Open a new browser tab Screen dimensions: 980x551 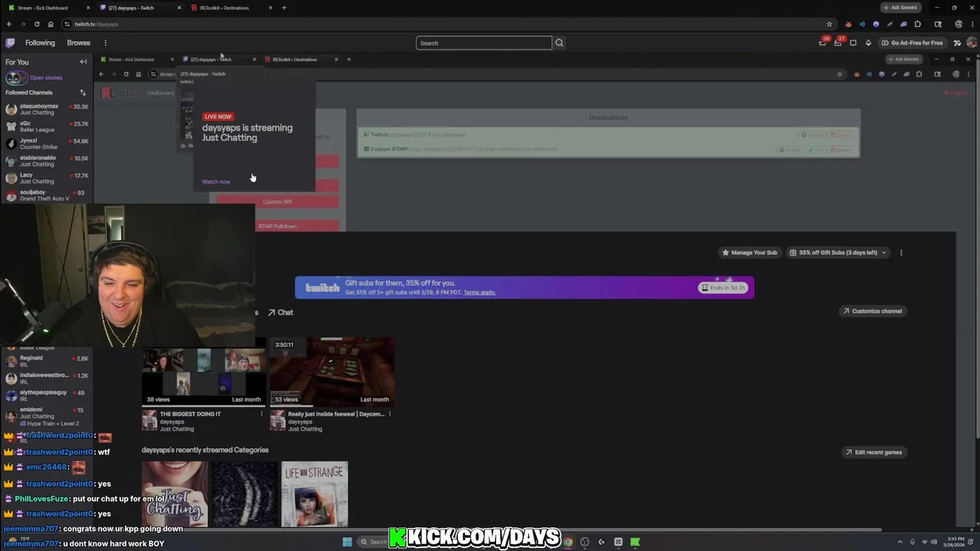coord(284,8)
